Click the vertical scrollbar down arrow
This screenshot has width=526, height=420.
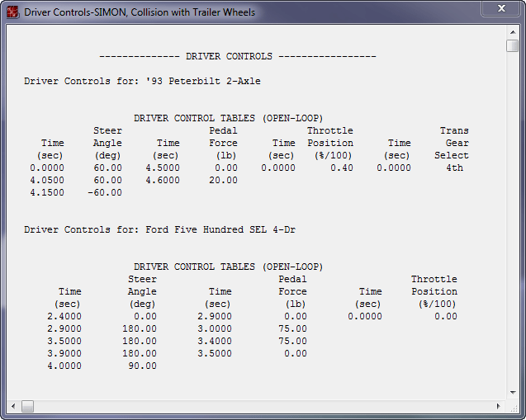[512, 394]
